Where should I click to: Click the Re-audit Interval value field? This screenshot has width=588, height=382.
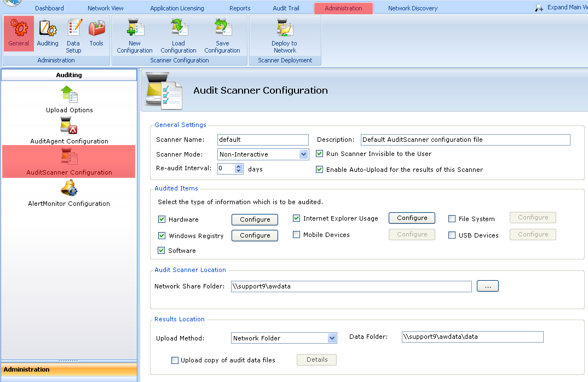(x=227, y=169)
